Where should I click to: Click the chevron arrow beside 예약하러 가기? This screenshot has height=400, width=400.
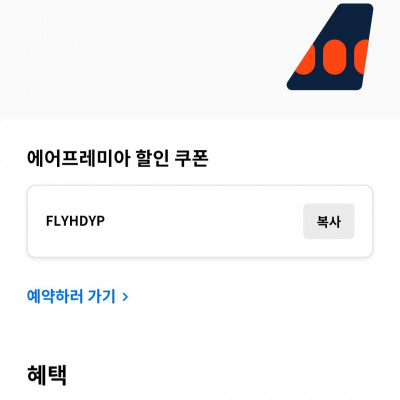125,297
